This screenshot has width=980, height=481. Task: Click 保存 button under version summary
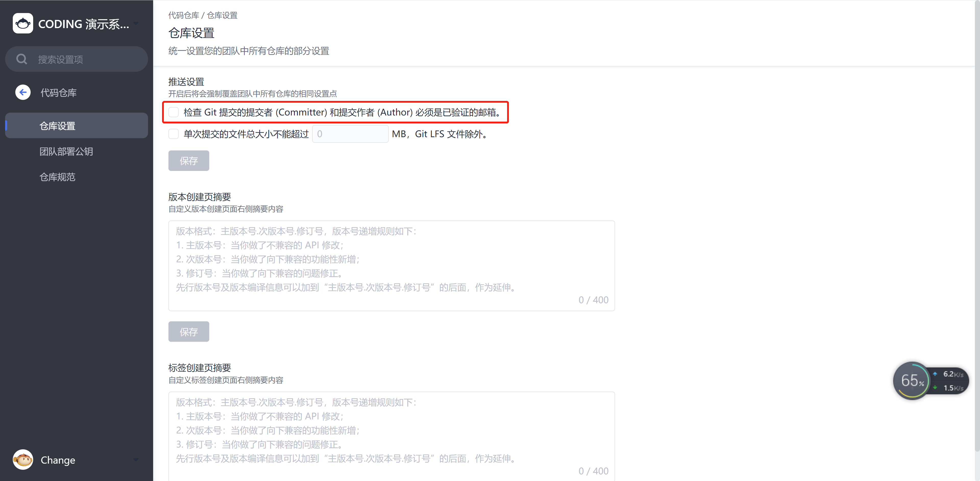point(189,332)
